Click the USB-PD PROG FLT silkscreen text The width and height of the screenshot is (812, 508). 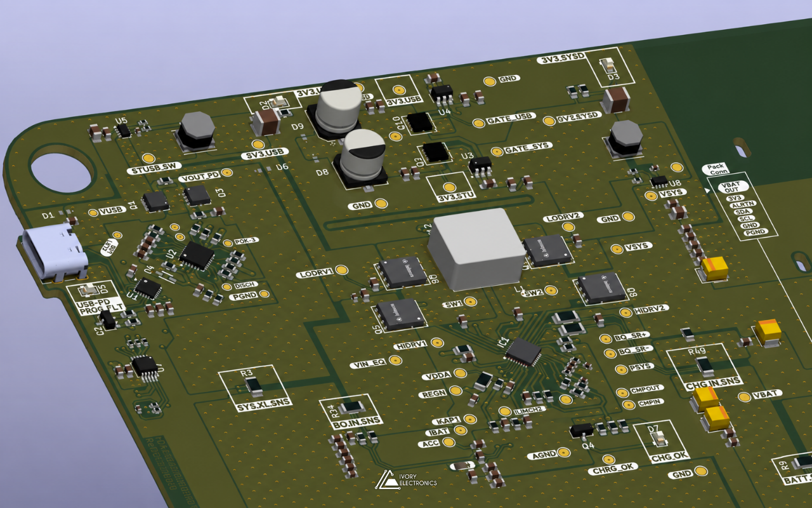pos(100,306)
